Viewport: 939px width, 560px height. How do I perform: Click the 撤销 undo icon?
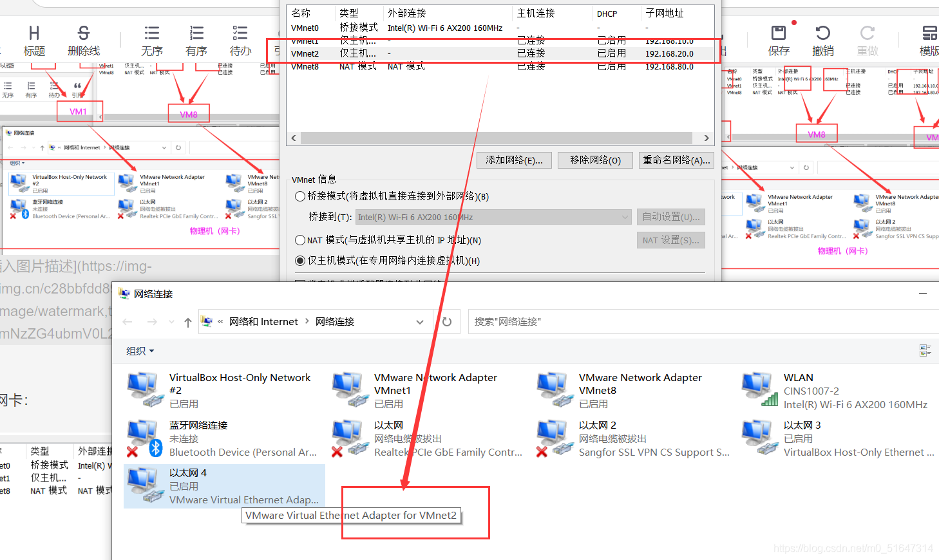823,41
